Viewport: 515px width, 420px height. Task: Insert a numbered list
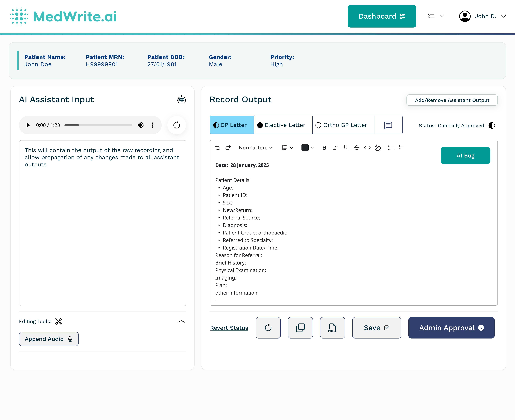pos(402,148)
